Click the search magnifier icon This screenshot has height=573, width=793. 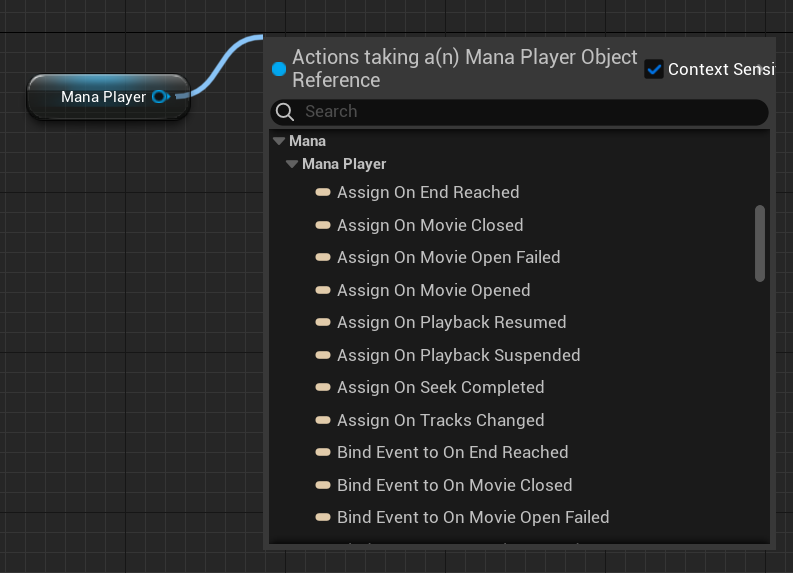(x=285, y=112)
